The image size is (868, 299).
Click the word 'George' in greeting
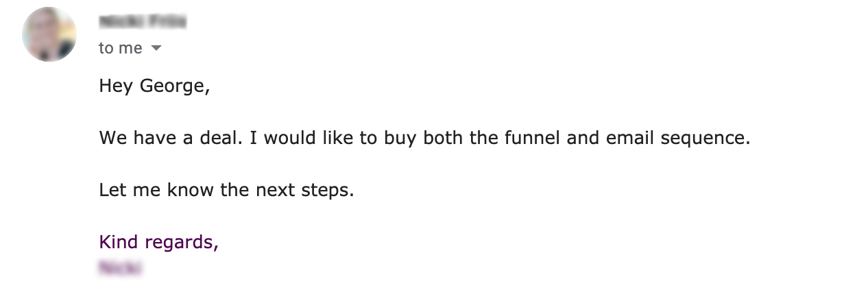[172, 86]
